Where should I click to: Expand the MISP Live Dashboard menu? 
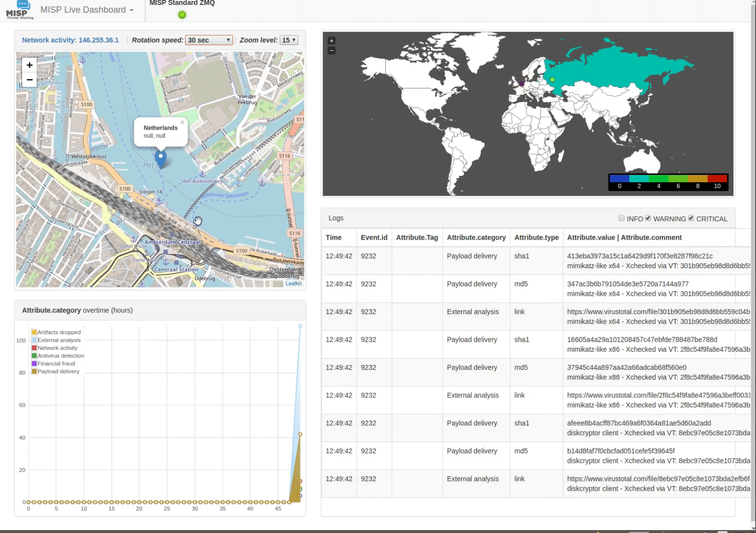click(x=87, y=9)
